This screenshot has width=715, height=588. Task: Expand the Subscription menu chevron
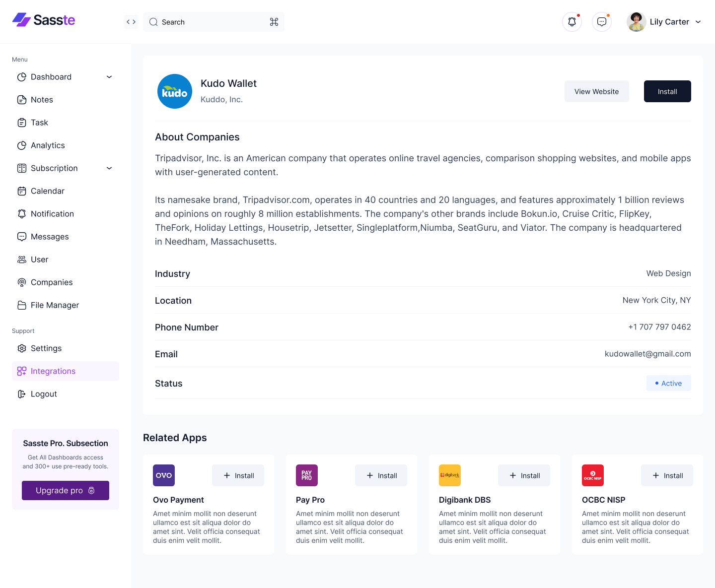(x=109, y=168)
